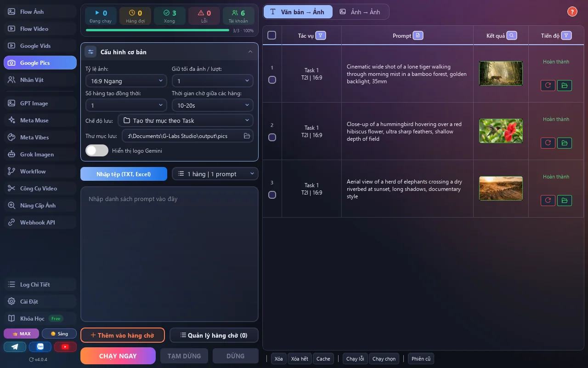The height and width of the screenshot is (368, 588).
Task: Click the filter icon beside Tác vụ
Action: click(x=321, y=35)
